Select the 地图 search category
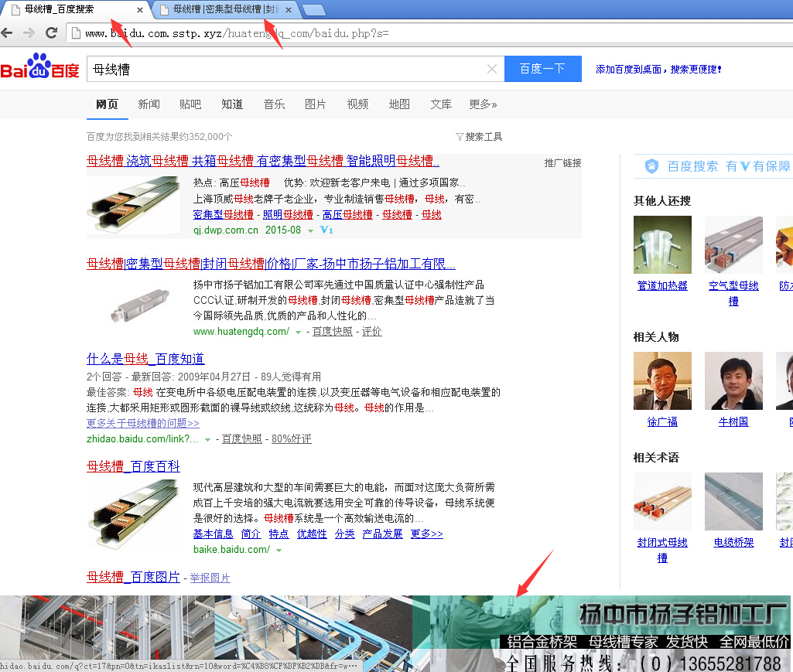The height and width of the screenshot is (672, 793). click(399, 104)
